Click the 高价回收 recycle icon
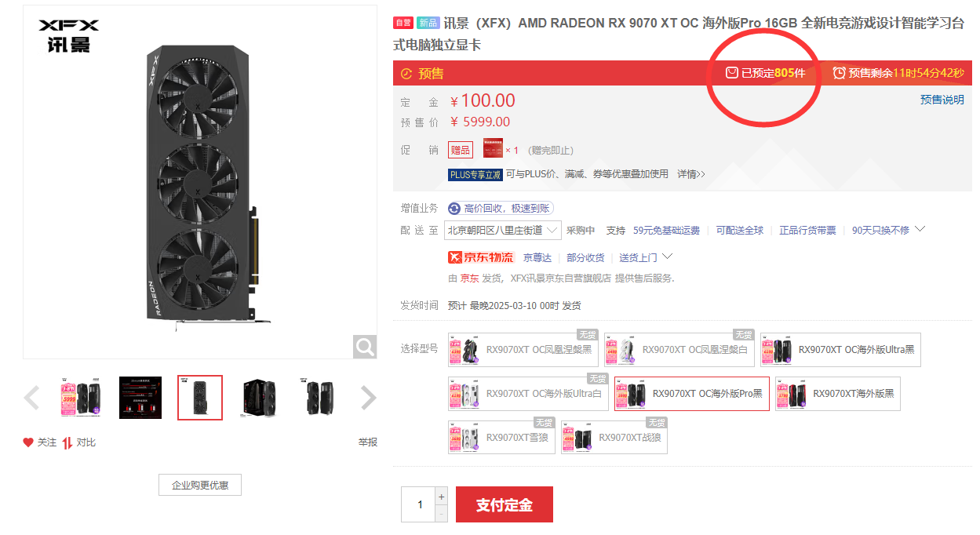Viewport: 980px width, 535px height. tap(454, 208)
